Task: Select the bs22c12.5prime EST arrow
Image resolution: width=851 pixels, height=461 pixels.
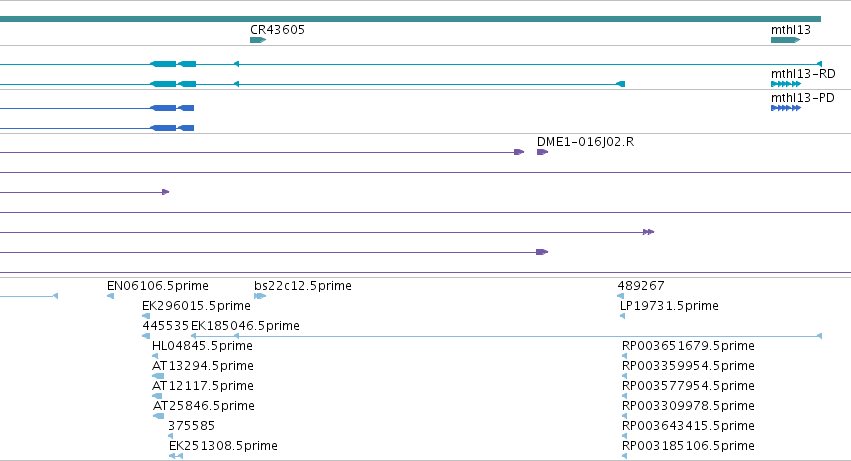Action: coord(260,296)
